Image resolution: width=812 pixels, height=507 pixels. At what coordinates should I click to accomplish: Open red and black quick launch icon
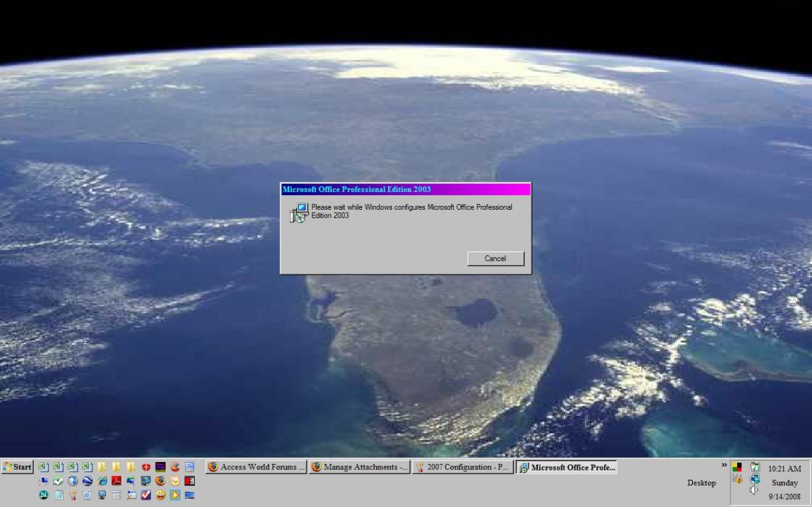click(190, 481)
